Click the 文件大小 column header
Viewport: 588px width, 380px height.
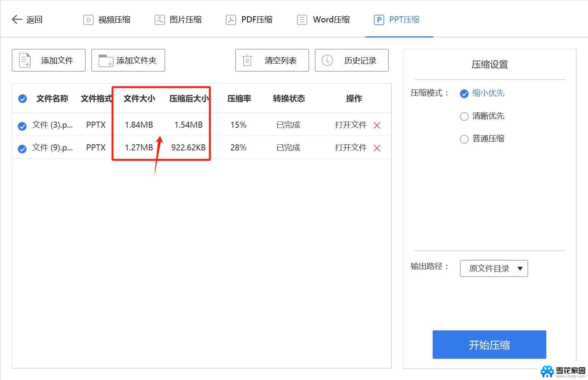tap(139, 99)
